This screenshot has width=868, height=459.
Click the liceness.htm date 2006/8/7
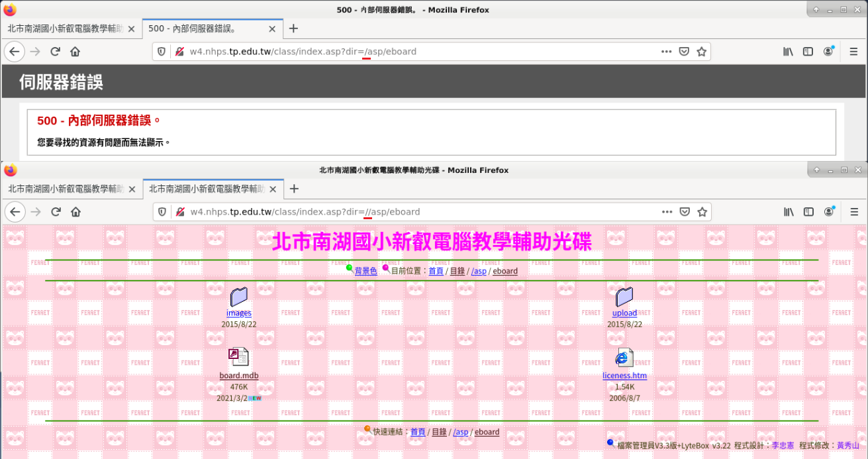coord(625,398)
